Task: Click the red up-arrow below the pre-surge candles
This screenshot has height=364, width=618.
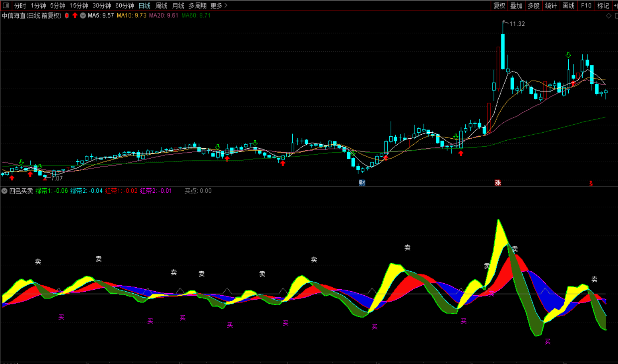Action: (x=461, y=153)
